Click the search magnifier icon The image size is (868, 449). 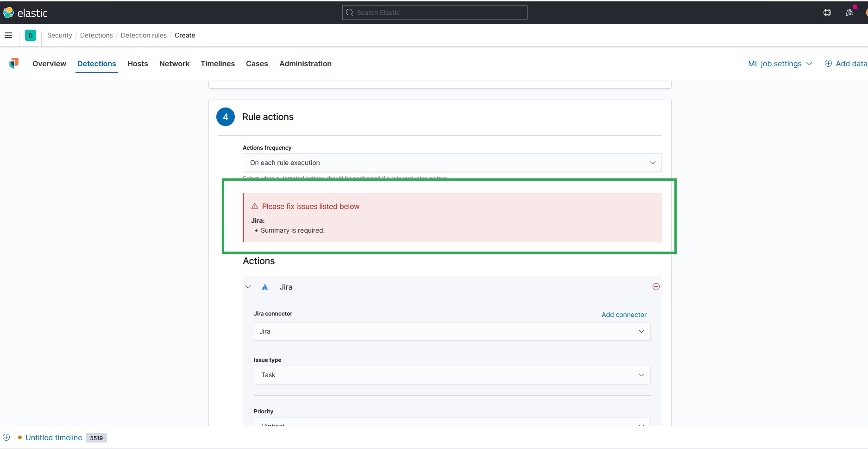tap(350, 13)
